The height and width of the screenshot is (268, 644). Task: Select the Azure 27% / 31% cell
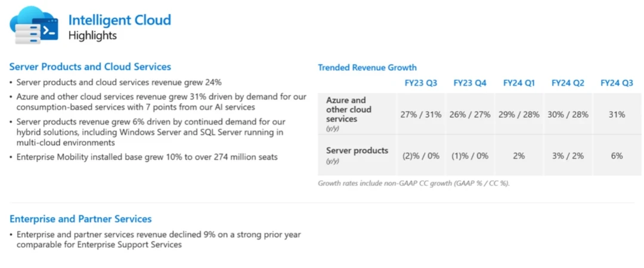click(x=421, y=114)
